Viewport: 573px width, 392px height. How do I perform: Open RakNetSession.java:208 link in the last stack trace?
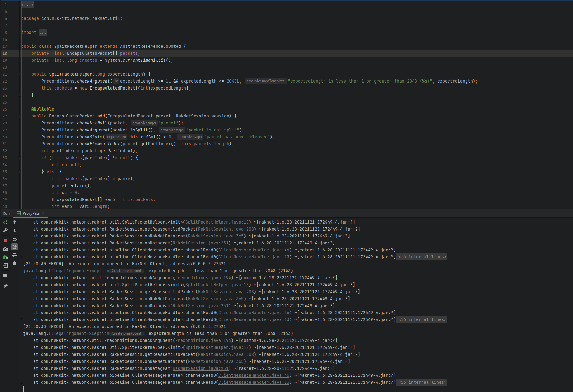pos(226,354)
